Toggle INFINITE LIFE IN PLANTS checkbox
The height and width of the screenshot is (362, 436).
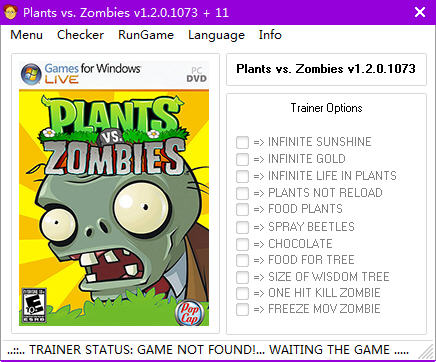242,176
